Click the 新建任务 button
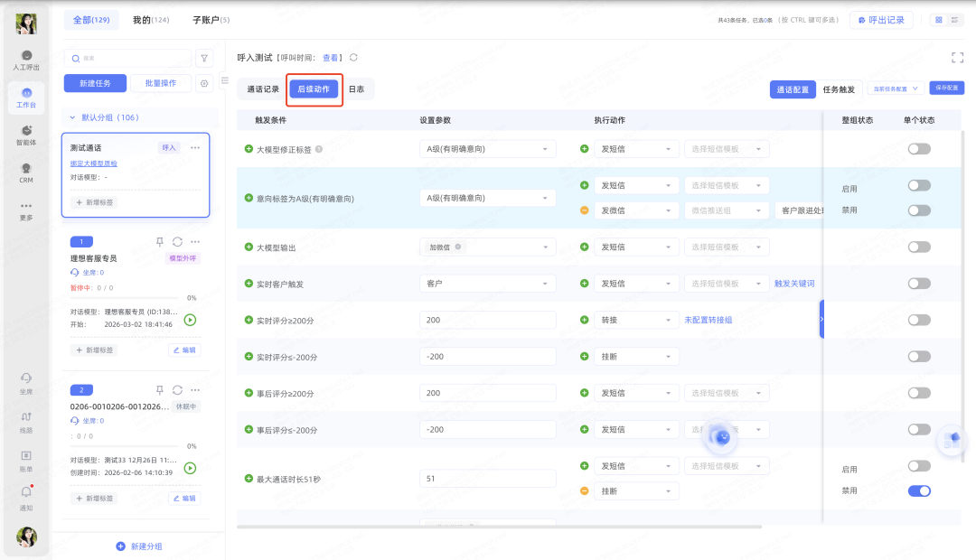This screenshot has height=560, width=976. click(x=95, y=83)
